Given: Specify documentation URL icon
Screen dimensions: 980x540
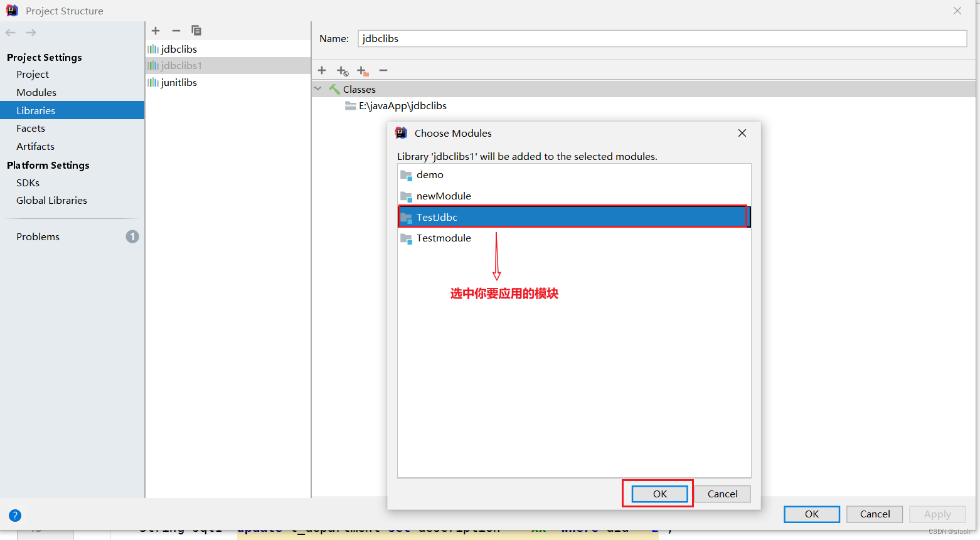Looking at the screenshot, I should coord(343,71).
